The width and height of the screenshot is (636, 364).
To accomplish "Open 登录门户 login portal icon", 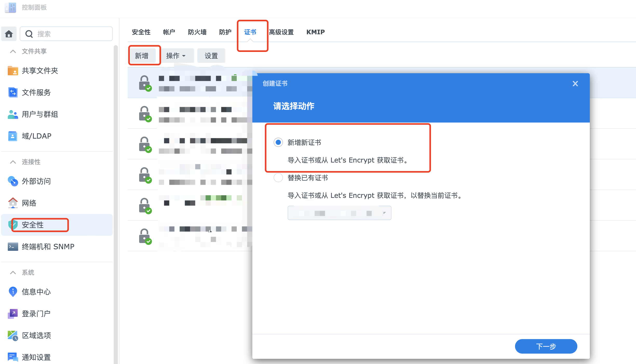I will [13, 314].
